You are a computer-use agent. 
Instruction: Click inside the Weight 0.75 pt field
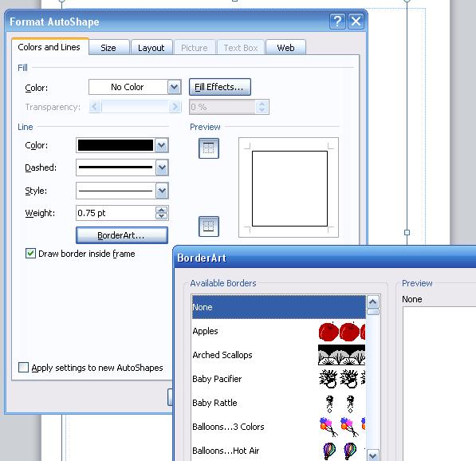pyautogui.click(x=116, y=213)
